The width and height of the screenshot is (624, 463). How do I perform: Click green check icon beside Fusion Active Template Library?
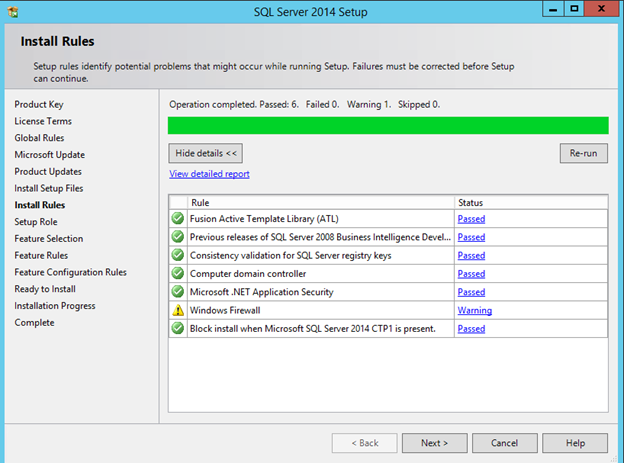point(178,218)
